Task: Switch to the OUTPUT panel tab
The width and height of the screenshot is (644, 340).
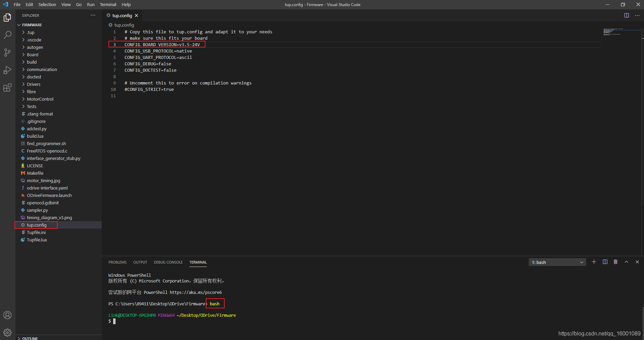Action: pyautogui.click(x=140, y=262)
